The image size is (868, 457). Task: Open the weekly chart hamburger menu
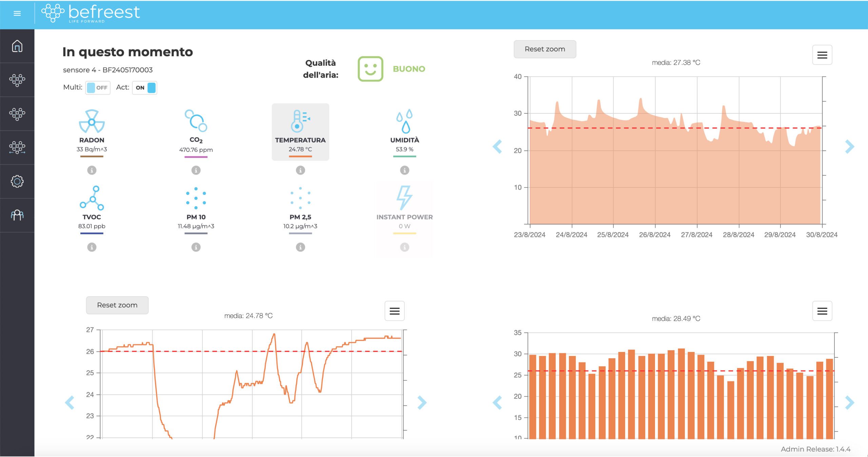822,55
